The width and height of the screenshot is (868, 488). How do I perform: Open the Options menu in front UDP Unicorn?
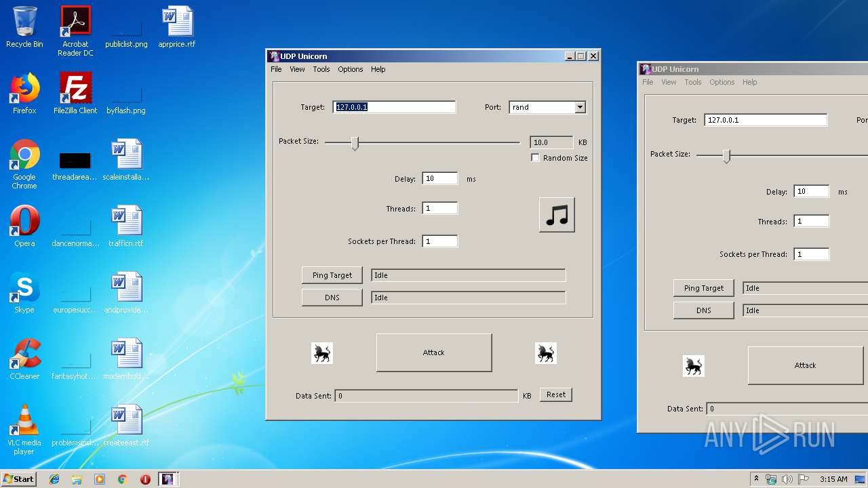[351, 69]
